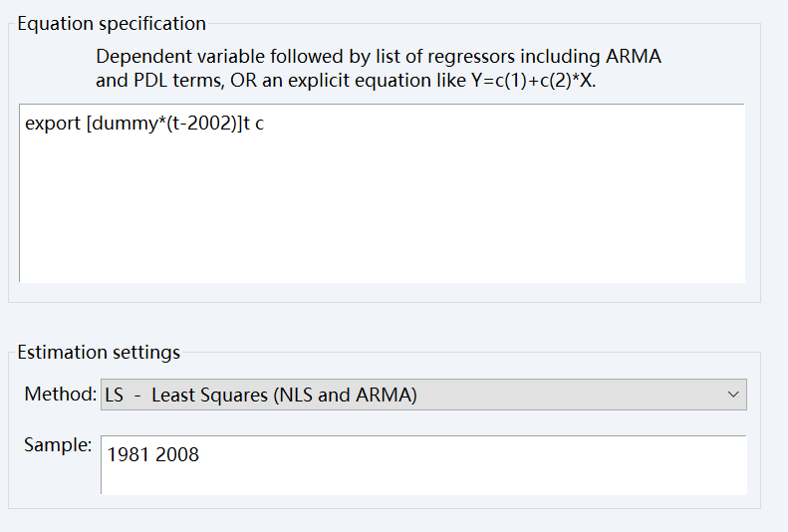Click the "Equation specification" group heading
Image resolution: width=788 pixels, height=532 pixels.
point(112,24)
